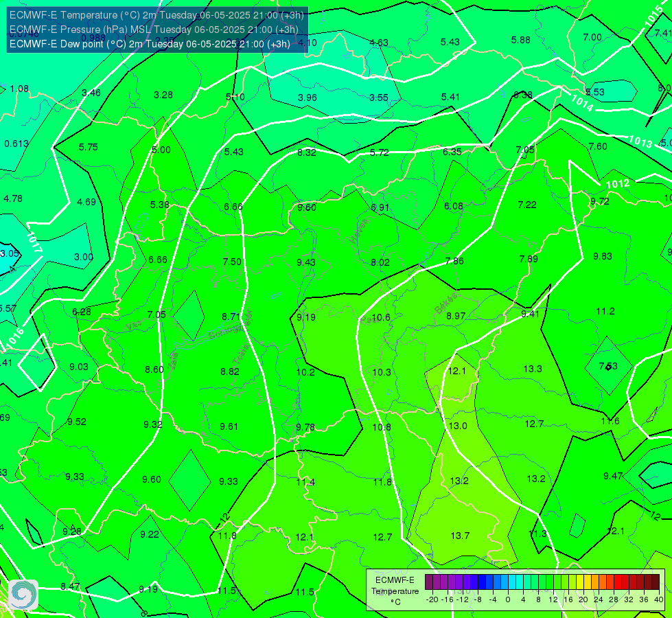Click the 1015 isobar label
Viewport: 672px width, 618px height.
point(653,16)
